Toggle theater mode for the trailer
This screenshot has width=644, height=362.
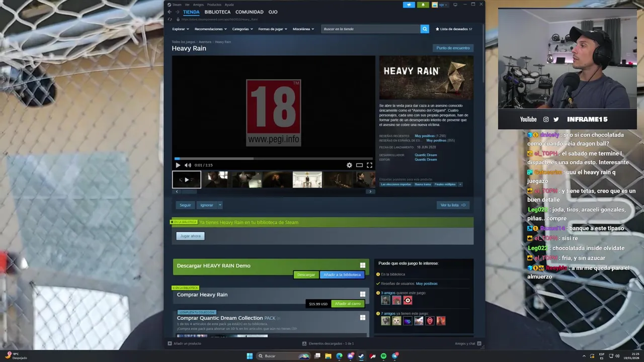coord(359,165)
